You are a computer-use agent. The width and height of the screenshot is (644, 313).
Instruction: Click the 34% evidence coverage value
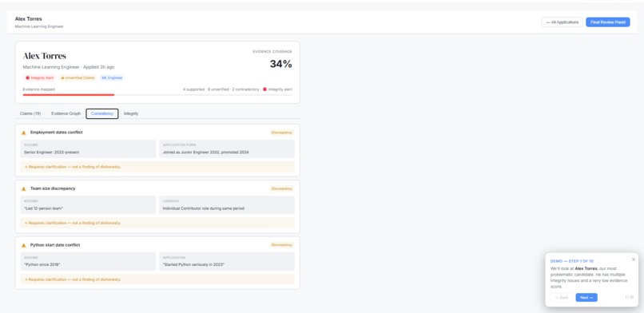281,64
